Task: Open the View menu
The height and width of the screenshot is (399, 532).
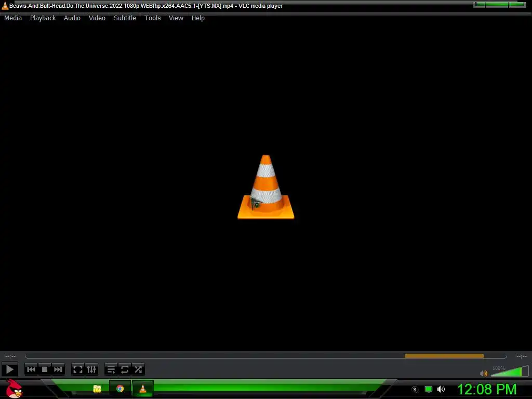Action: pyautogui.click(x=176, y=18)
